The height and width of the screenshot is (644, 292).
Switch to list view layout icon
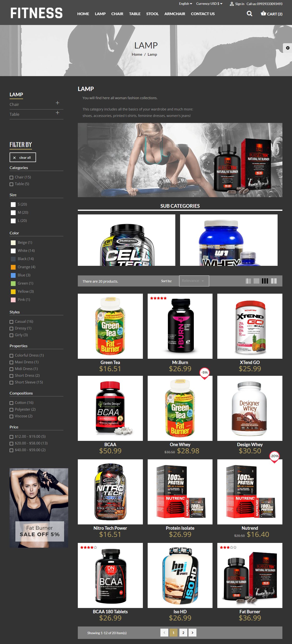[248, 281]
